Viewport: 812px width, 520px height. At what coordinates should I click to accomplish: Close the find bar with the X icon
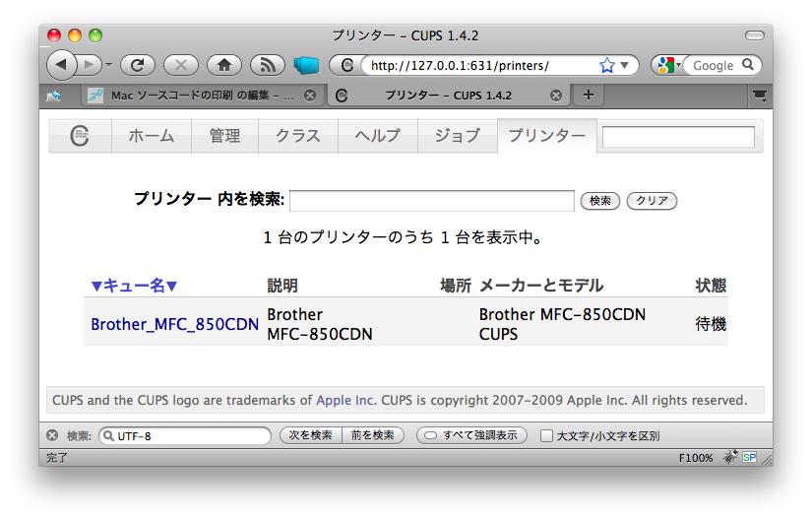pyautogui.click(x=52, y=435)
